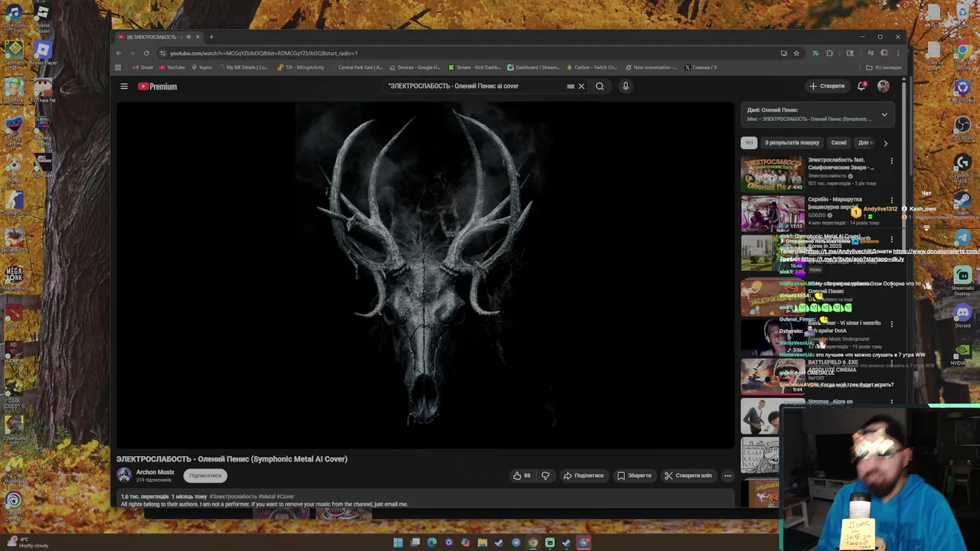Open the Central Park East bookmark
Screen dimensions: 980x551
tap(357, 67)
